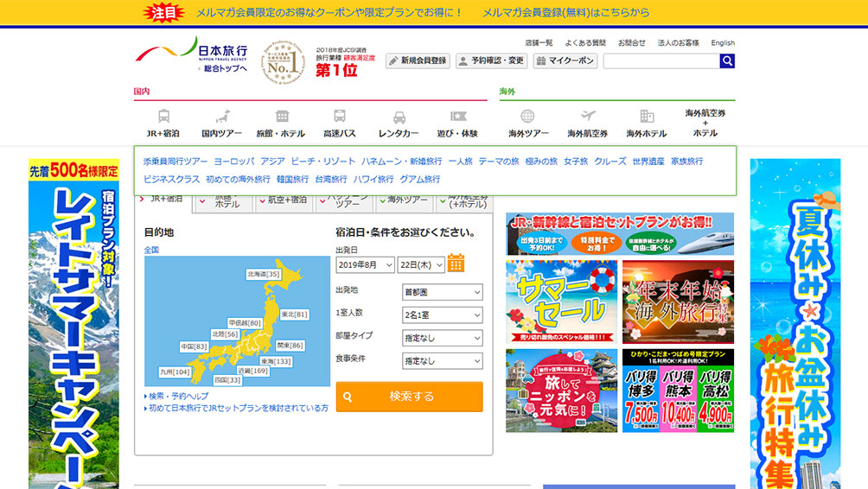The height and width of the screenshot is (489, 868).
Task: Select 出発日 day dropdown 22日(木)
Action: [421, 265]
